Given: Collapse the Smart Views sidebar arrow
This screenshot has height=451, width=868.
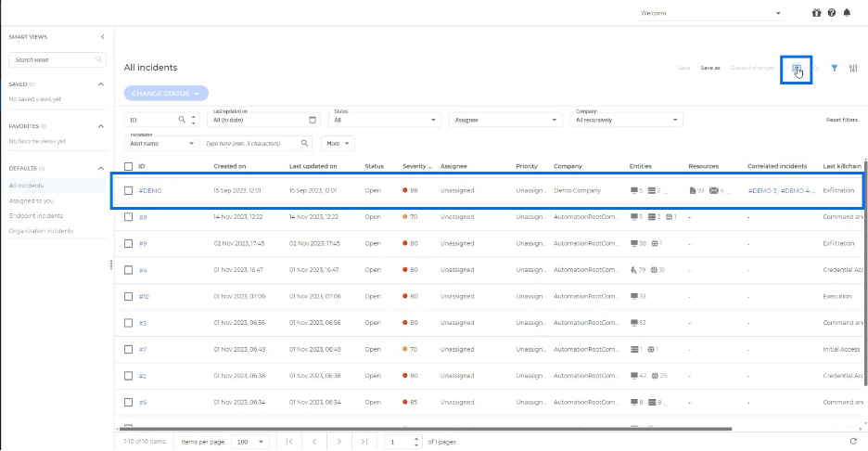Looking at the screenshot, I should point(102,37).
